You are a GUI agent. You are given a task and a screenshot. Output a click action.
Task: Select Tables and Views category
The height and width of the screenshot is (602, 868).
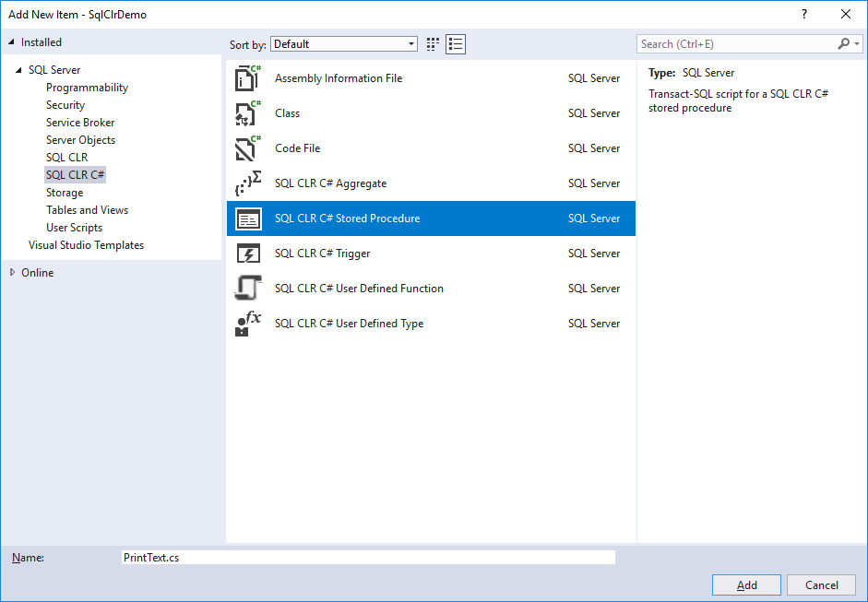click(87, 210)
